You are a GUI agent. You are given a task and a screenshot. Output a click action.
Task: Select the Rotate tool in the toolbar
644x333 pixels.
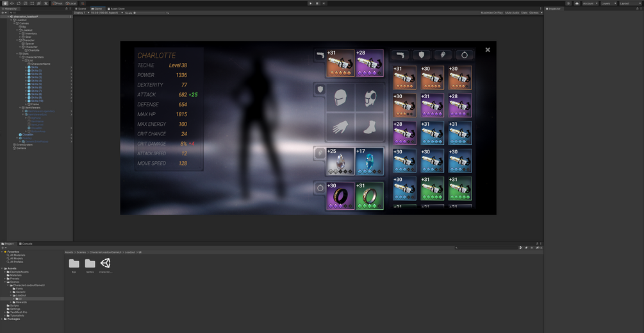[x=19, y=3]
